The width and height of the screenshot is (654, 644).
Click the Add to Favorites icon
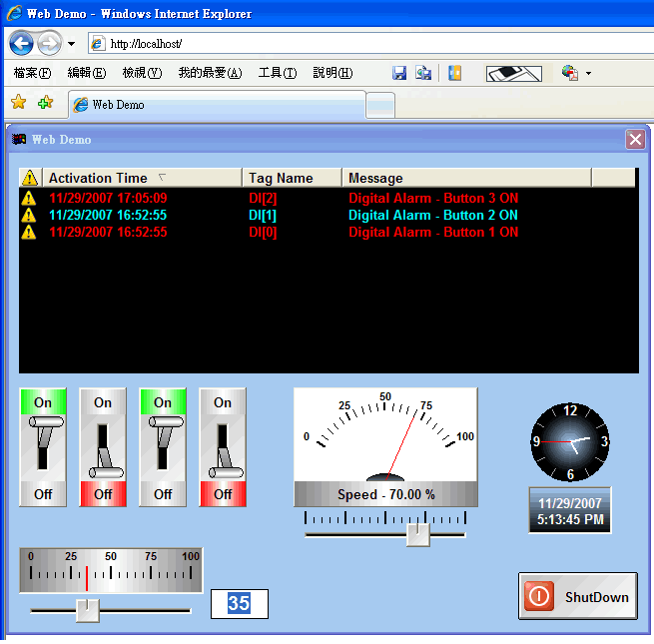(45, 103)
